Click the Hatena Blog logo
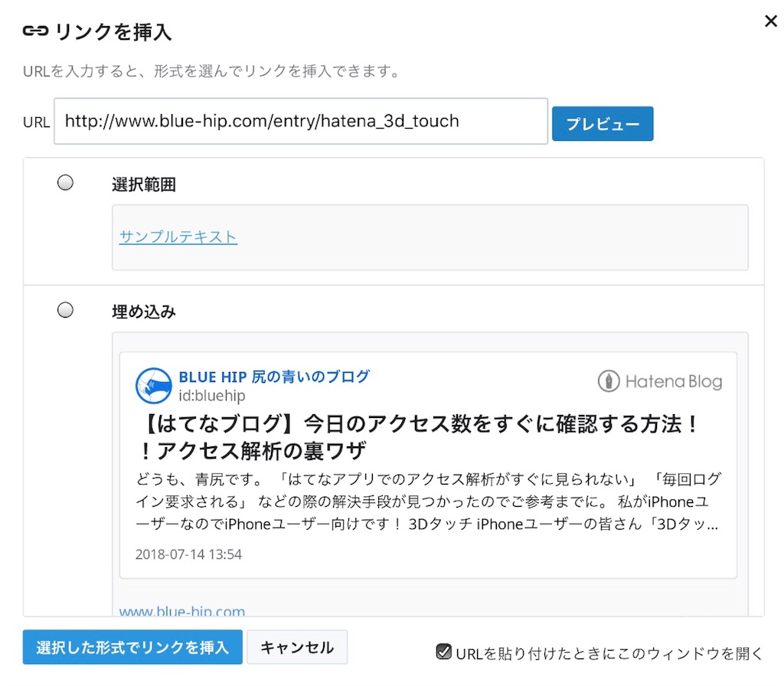The image size is (784, 686). tap(660, 381)
